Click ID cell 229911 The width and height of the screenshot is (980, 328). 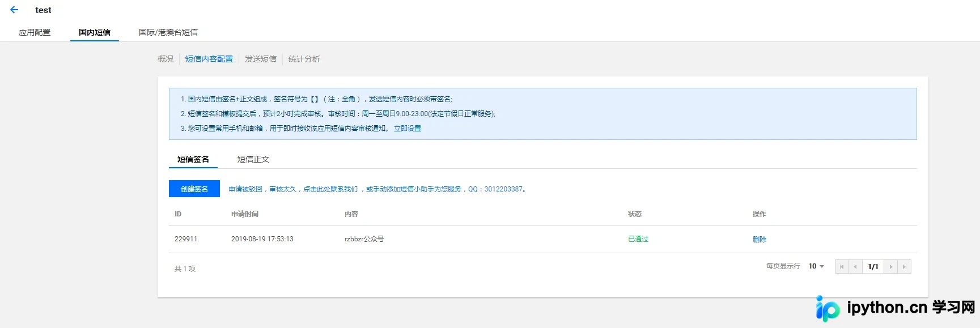186,239
